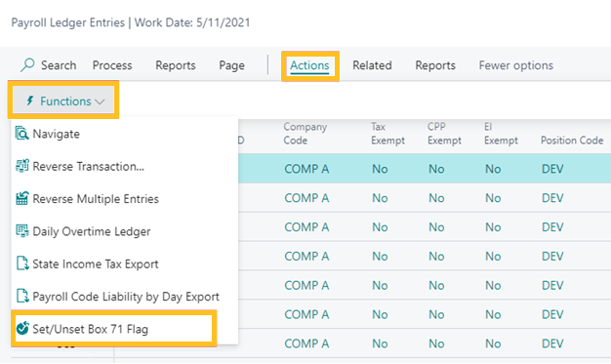
Task: Open the first Reports menu beside Process
Action: [176, 65]
